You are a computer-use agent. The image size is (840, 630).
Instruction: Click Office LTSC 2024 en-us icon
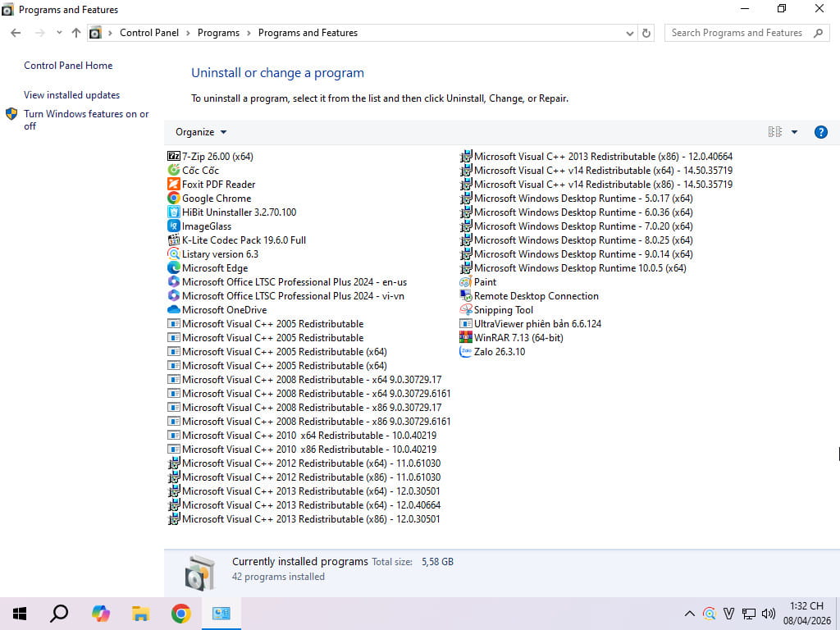(174, 282)
